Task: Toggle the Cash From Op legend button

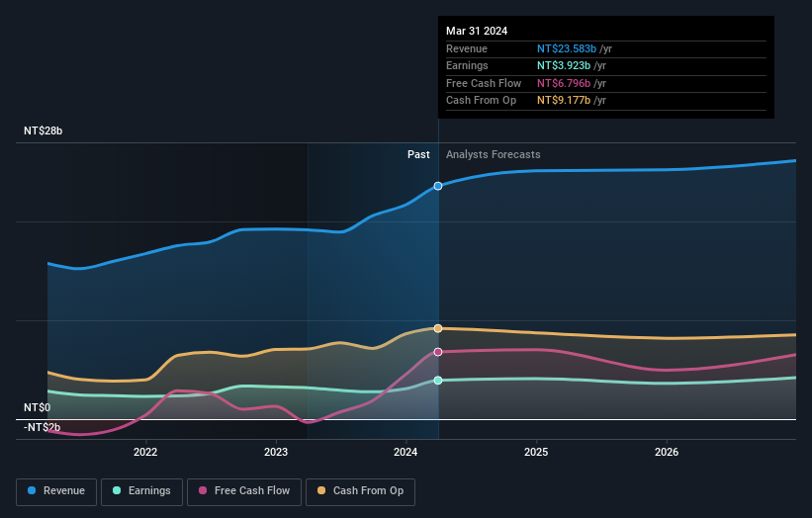Action: click(x=360, y=491)
